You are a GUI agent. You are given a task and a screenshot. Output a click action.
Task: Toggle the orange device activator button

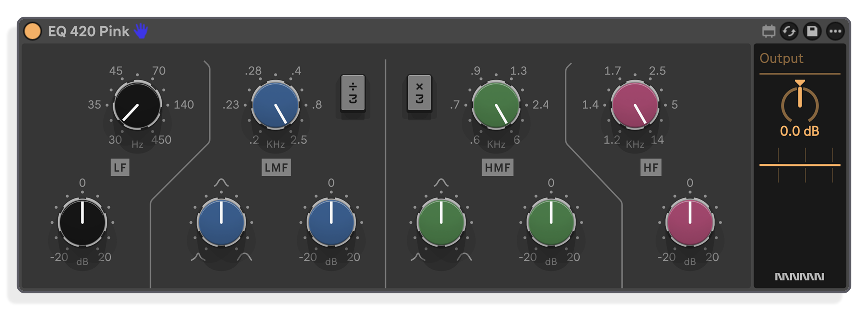tap(33, 31)
